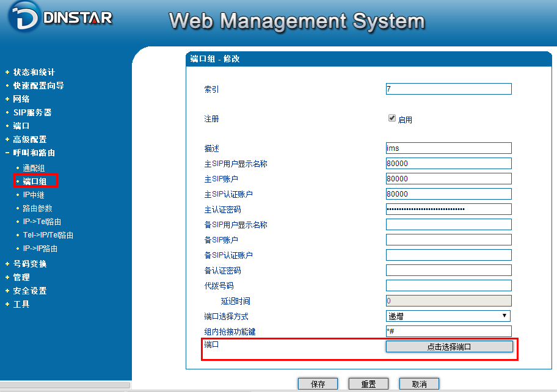Image resolution: width=557 pixels, height=392 pixels.
Task: Open the 端口选择方式 dropdown
Action: (448, 316)
